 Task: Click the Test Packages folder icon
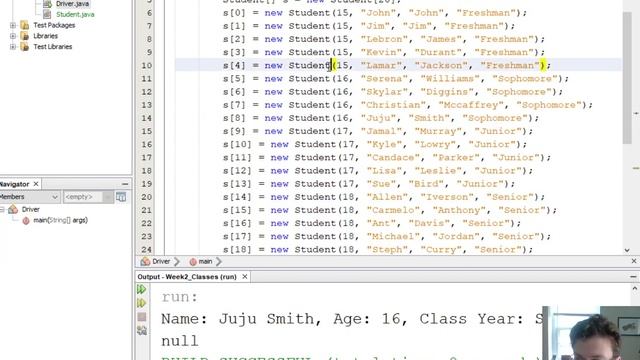[x=24, y=25]
